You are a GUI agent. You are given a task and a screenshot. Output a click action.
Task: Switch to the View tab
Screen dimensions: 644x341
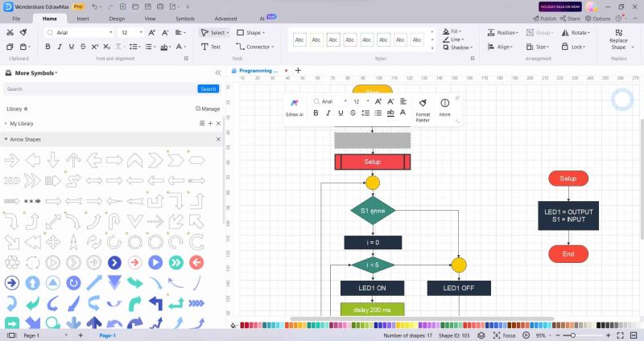pos(150,18)
